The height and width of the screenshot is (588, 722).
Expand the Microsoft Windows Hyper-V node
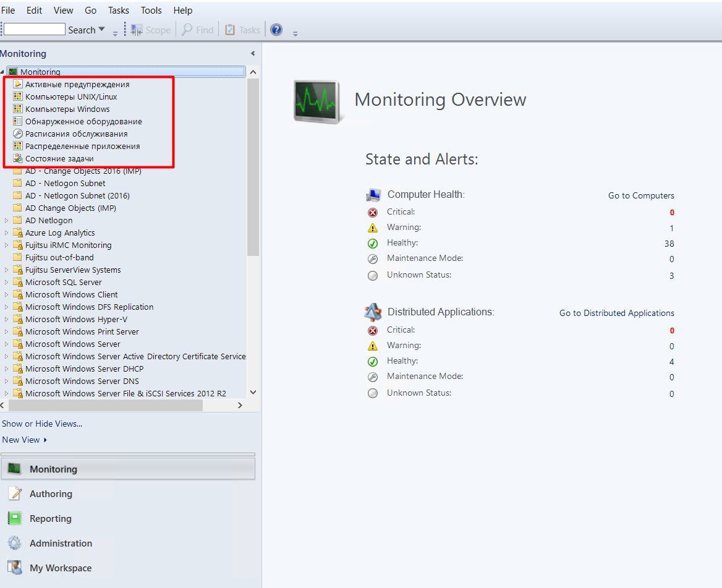[x=6, y=319]
